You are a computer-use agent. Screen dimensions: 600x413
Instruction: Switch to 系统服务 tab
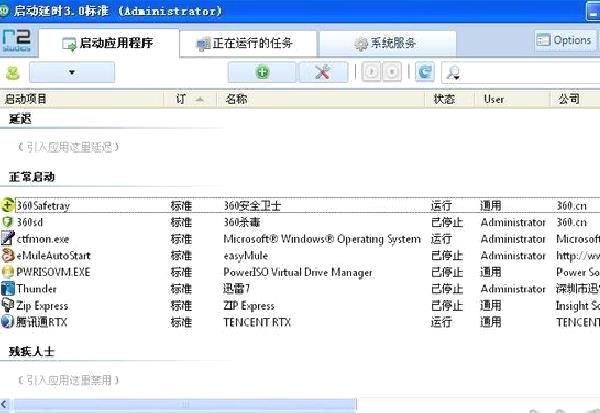pos(388,43)
